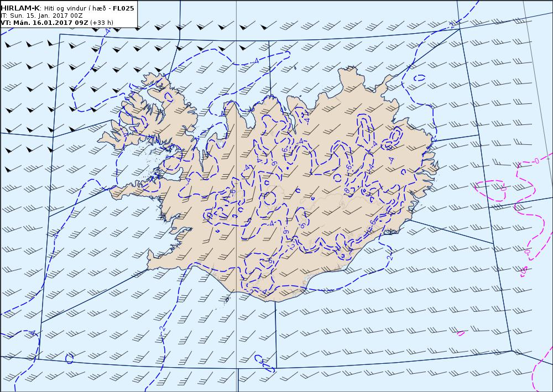553x392 pixels.
Task: Click the "(+33 h)" forecast offset text
Action: click(102, 23)
